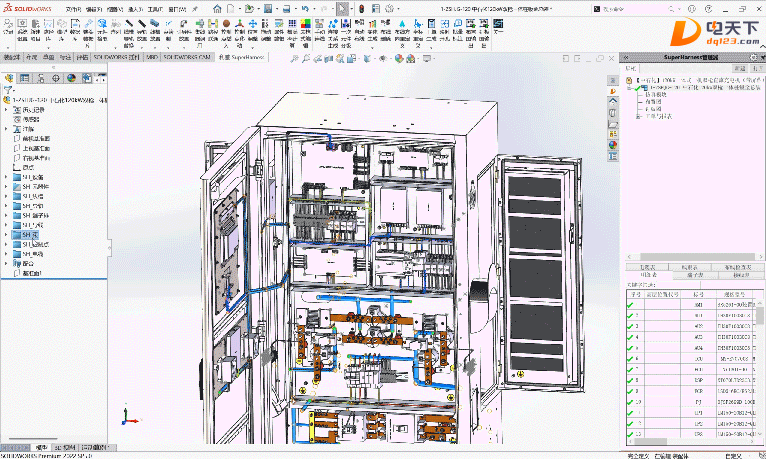Open the dropdown arrow beside the Undo icon

[313, 9]
